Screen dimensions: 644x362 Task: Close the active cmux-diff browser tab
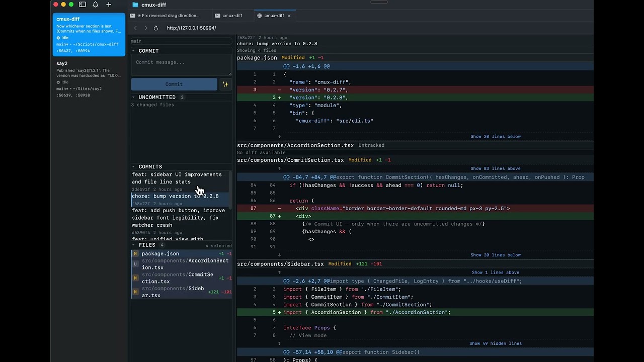(289, 16)
